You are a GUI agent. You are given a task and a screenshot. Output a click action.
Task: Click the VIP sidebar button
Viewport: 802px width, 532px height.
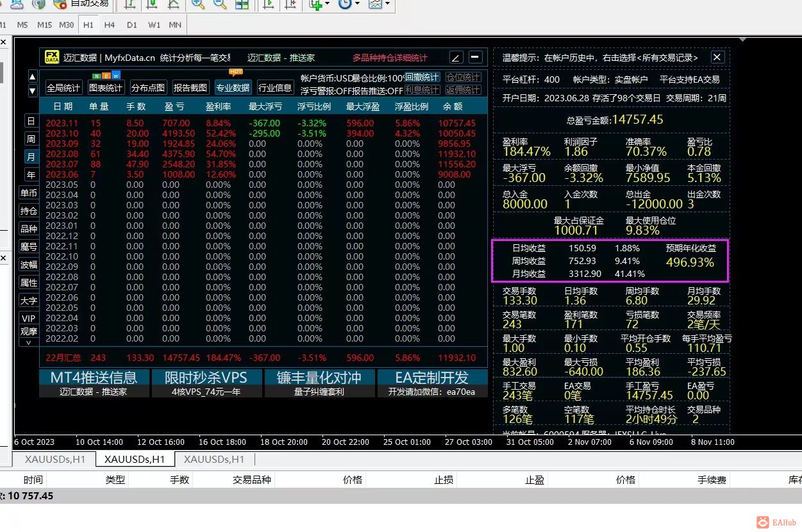29,319
